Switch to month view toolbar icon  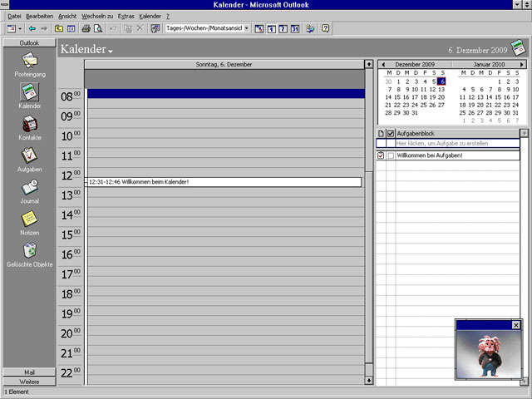coord(294,28)
